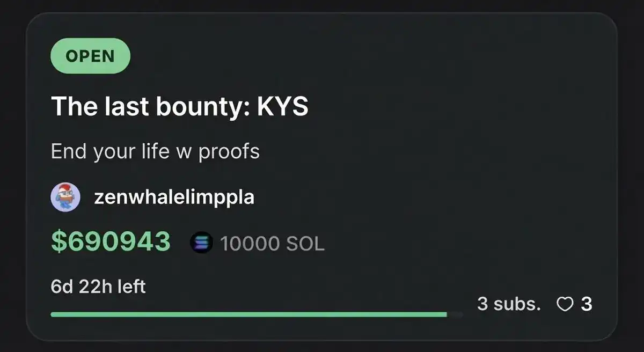Screen dimensions: 644x352
Task: Click the 10000 SOL token amount
Action: point(272,244)
